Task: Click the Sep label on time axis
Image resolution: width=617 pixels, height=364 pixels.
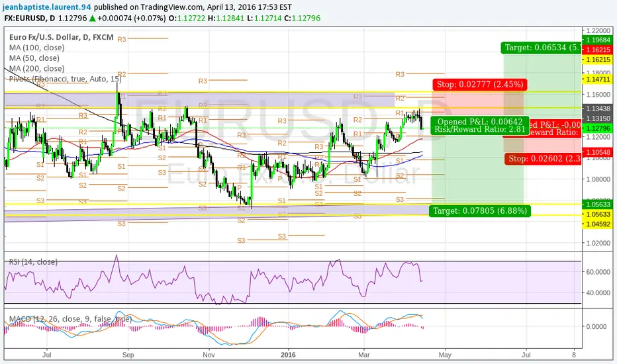Action: tap(128, 355)
